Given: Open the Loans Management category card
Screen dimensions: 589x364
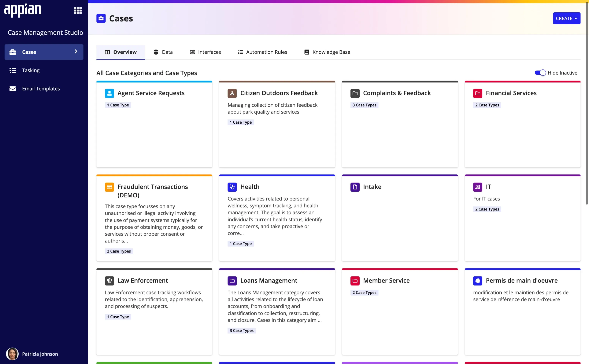Looking at the screenshot, I should [269, 281].
